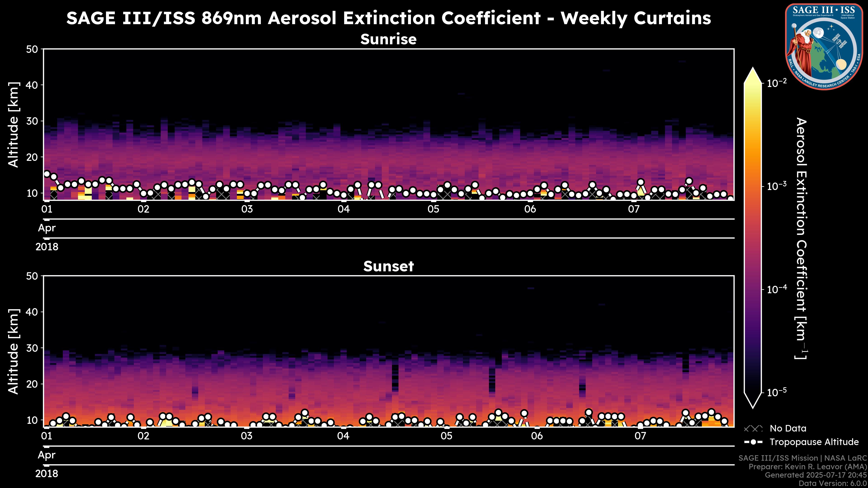Click the Sunset panel title
The image size is (868, 488).
pos(389,266)
